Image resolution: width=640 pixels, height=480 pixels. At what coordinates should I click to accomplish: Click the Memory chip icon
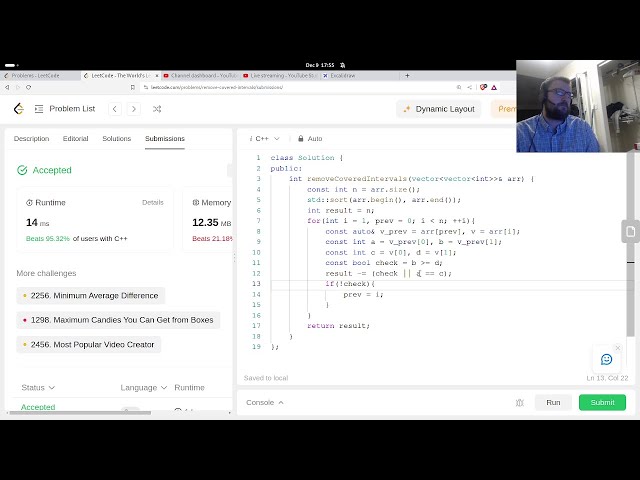196,202
